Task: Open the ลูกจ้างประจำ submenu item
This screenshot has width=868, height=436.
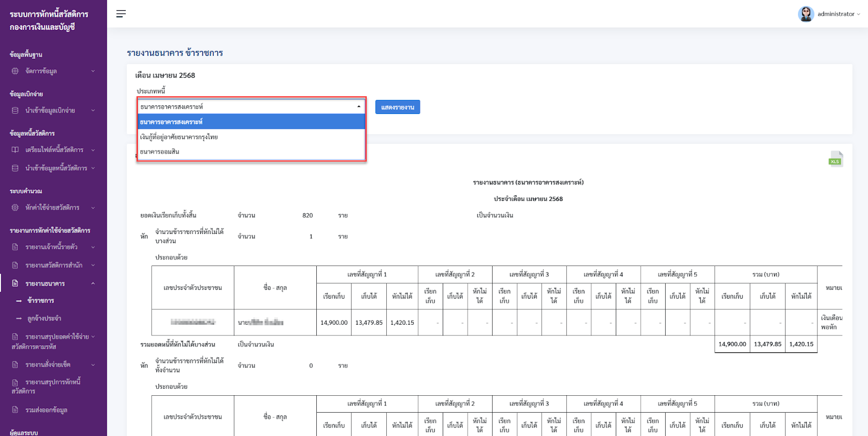Action: point(44,319)
